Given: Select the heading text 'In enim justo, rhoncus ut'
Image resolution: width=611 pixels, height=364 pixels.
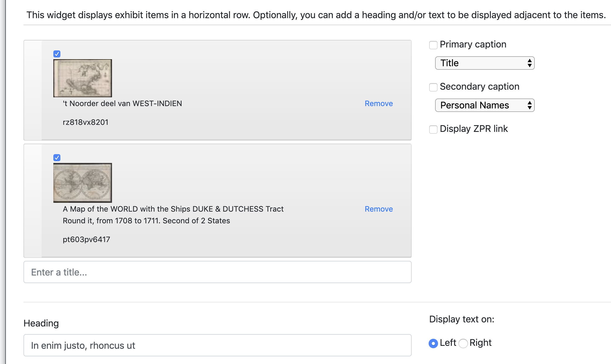Looking at the screenshot, I should 83,345.
